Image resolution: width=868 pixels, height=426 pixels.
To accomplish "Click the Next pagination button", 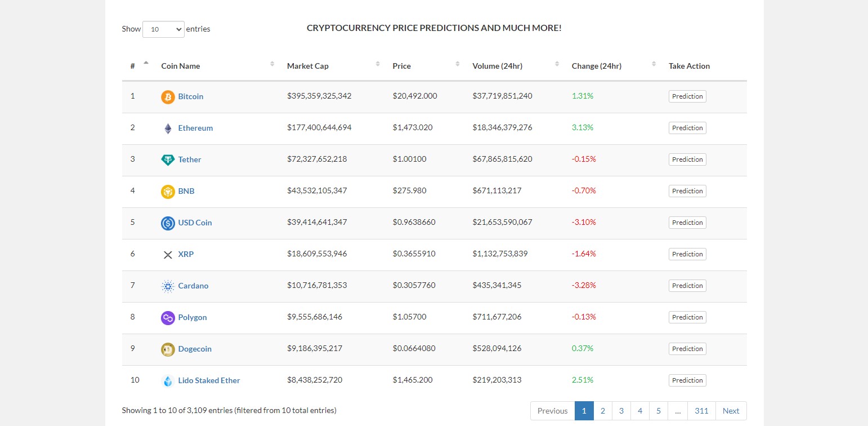I will pos(730,411).
